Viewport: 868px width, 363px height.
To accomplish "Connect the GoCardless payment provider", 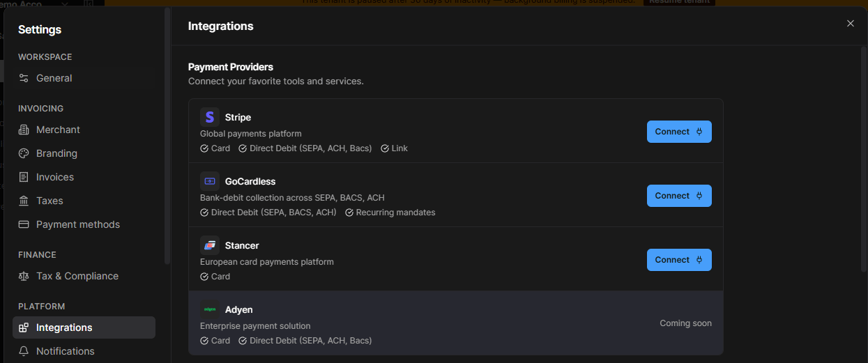I will pos(679,196).
